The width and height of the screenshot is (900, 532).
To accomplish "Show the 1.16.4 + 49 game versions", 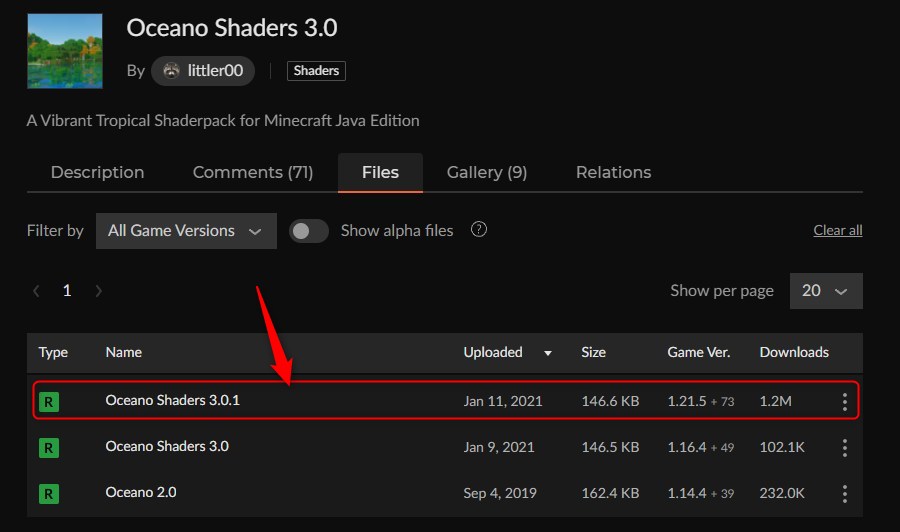I will coord(701,447).
